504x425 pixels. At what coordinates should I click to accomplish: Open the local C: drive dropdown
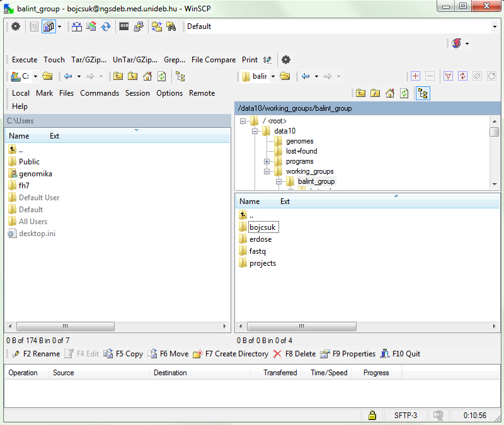coord(35,76)
